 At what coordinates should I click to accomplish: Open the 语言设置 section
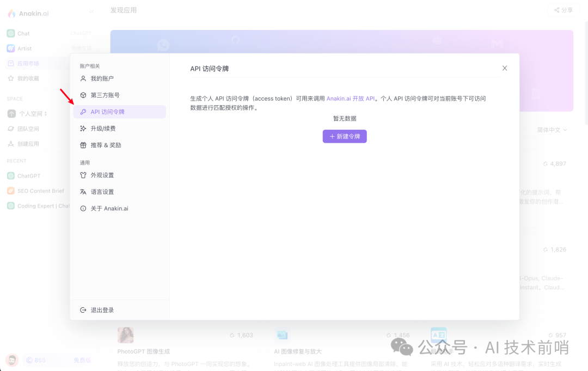click(119, 192)
